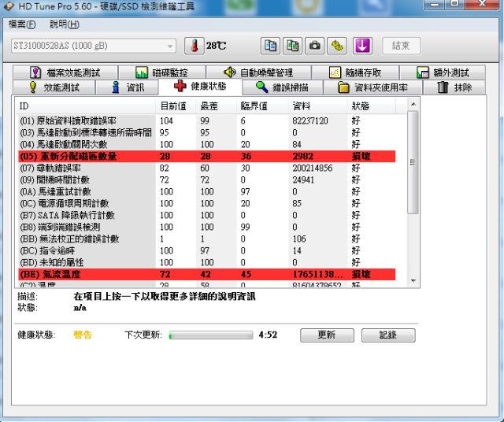Switch to the 抹除 tab
The width and height of the screenshot is (504, 422).
[455, 87]
